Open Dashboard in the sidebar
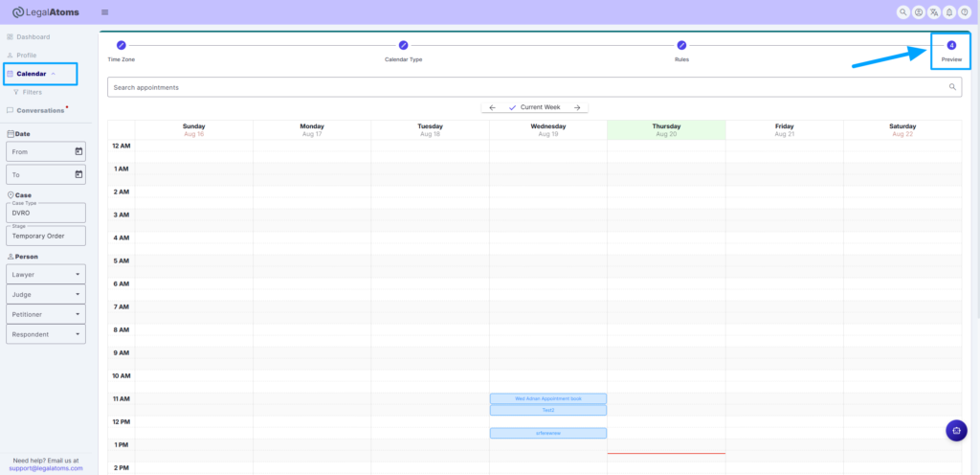 coord(28,37)
